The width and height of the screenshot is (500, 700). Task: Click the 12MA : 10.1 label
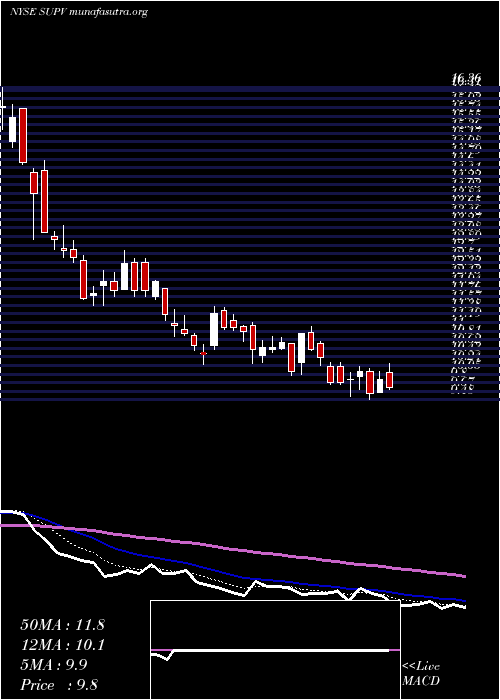click(x=62, y=645)
